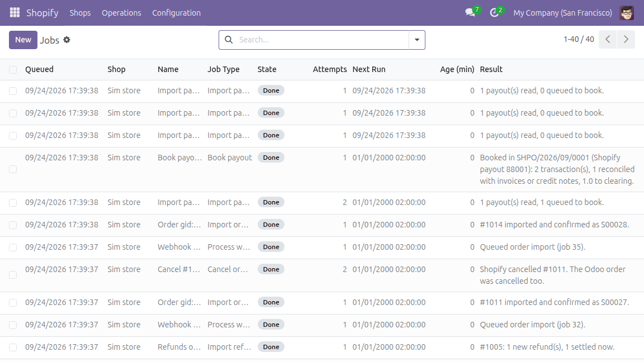Click 'Import ref…' job type cell
This screenshot has height=362, width=644.
(229, 347)
